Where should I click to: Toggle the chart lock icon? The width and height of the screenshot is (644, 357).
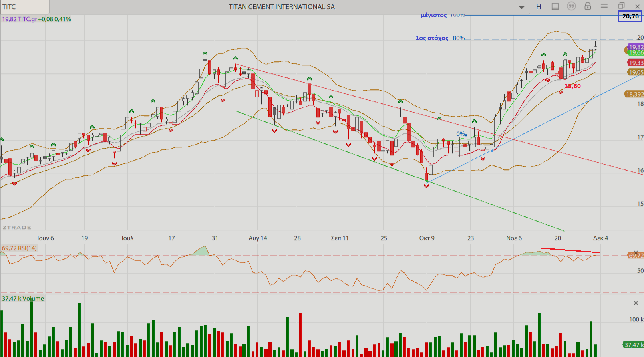pos(588,6)
